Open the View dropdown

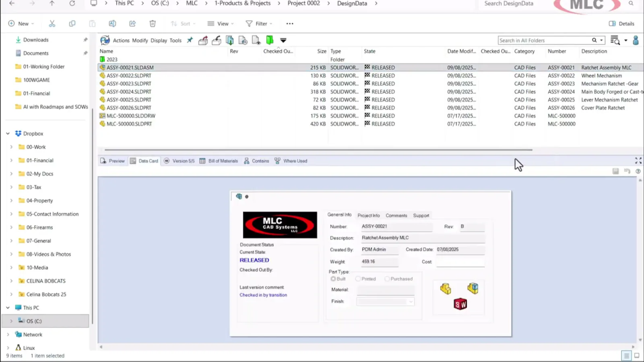point(221,24)
